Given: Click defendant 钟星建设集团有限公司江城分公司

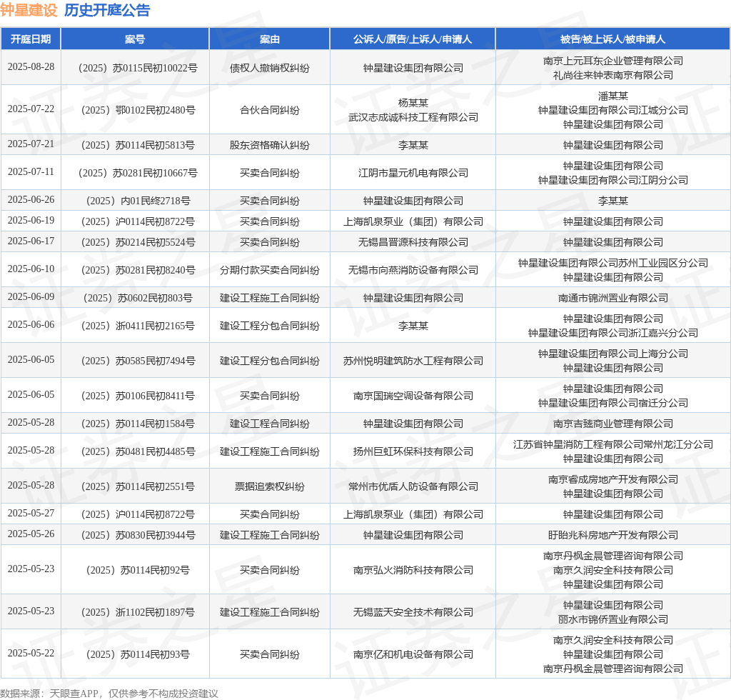Looking at the screenshot, I should pyautogui.click(x=612, y=110).
